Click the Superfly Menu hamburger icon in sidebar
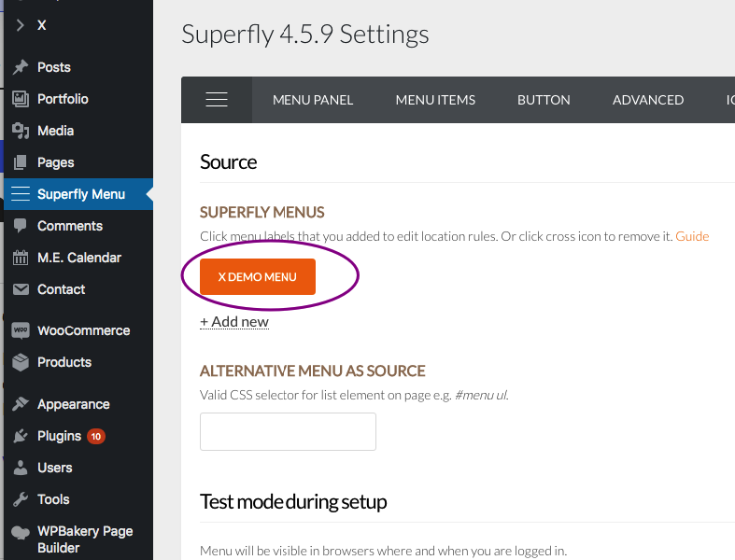 21,194
